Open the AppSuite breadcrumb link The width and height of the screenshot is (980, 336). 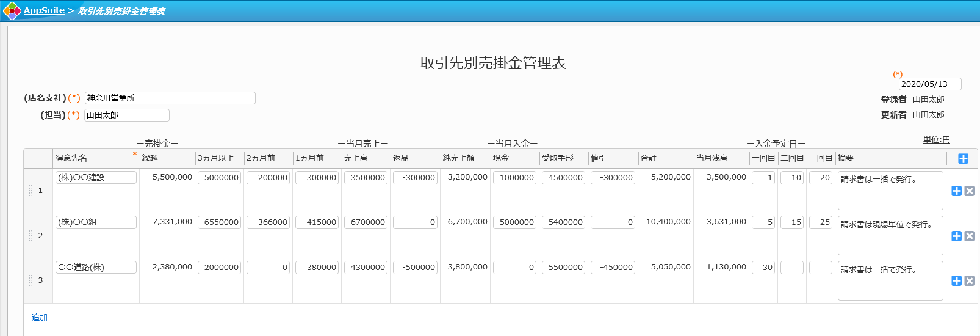tap(44, 11)
